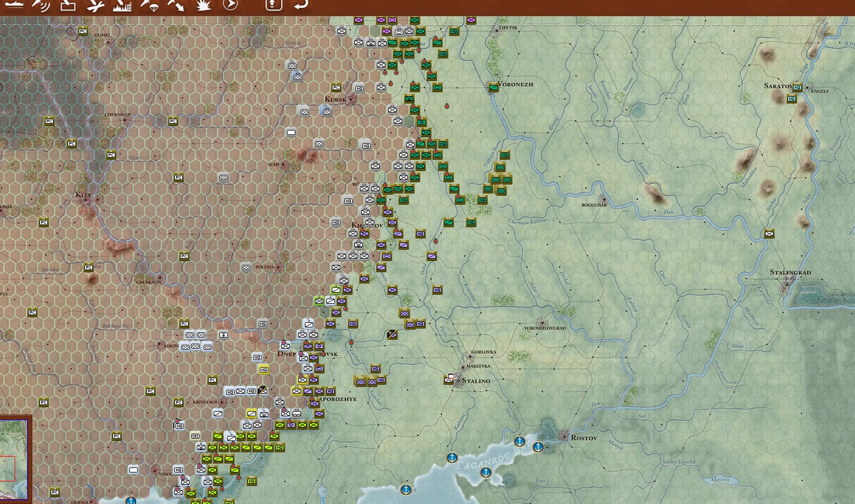Screen dimensions: 855x504
Task: Click the Voroshilovgrad town label
Action: [544, 328]
